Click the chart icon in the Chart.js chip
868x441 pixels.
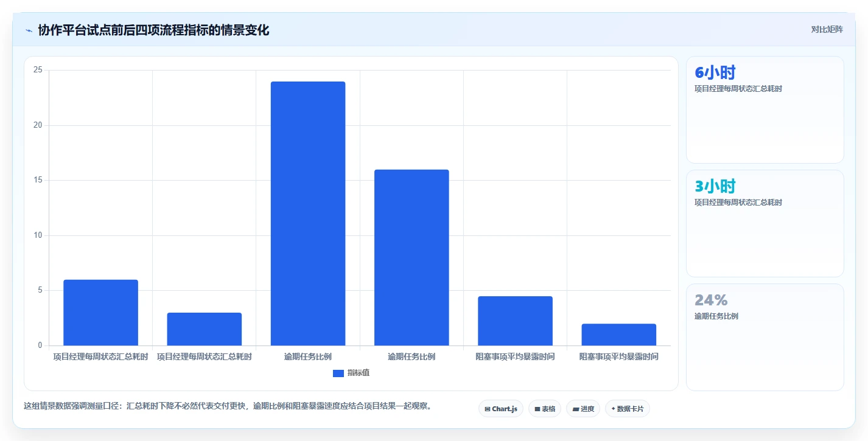point(488,409)
